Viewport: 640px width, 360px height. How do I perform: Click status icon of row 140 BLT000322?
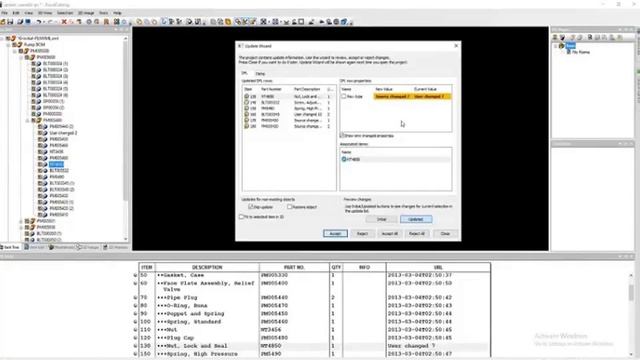pos(246,102)
